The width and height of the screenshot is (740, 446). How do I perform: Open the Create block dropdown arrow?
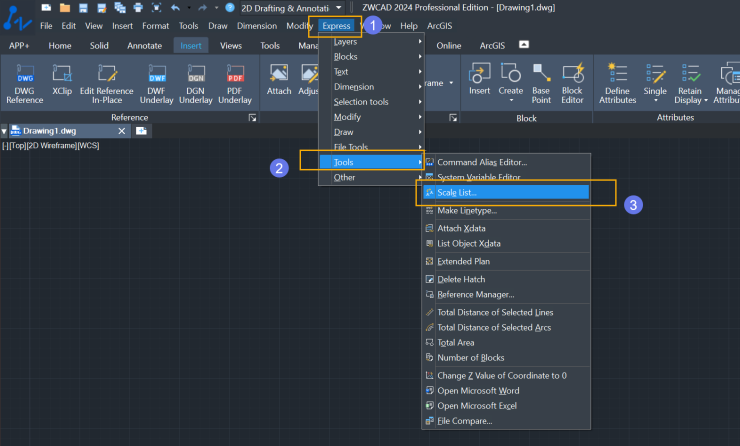click(x=511, y=100)
